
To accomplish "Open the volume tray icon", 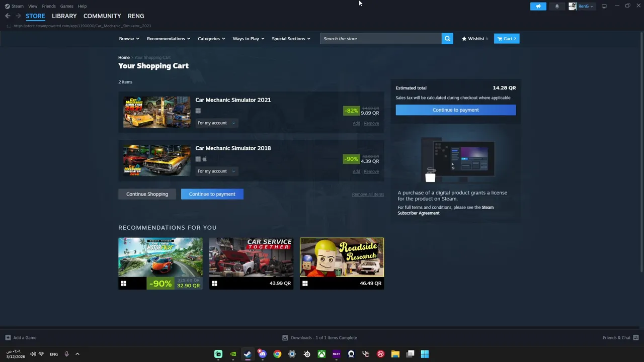I will tap(33, 354).
